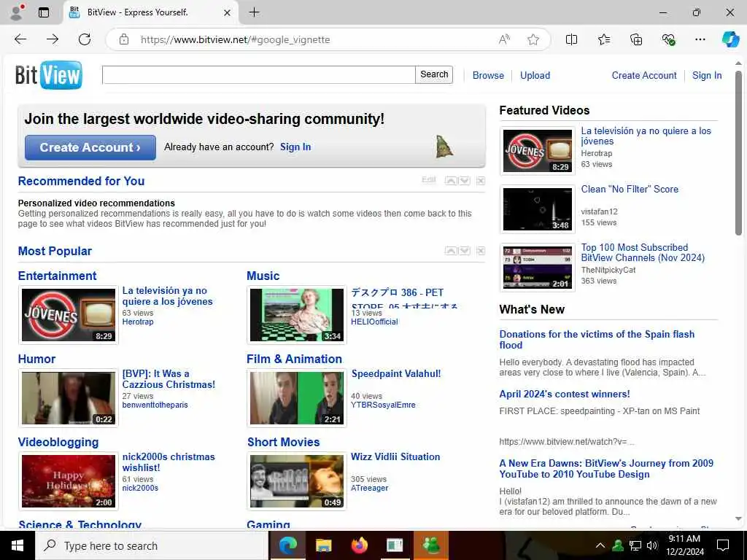Open the Happy Holidays video thumbnail
This screenshot has height=560, width=747.
(x=68, y=481)
